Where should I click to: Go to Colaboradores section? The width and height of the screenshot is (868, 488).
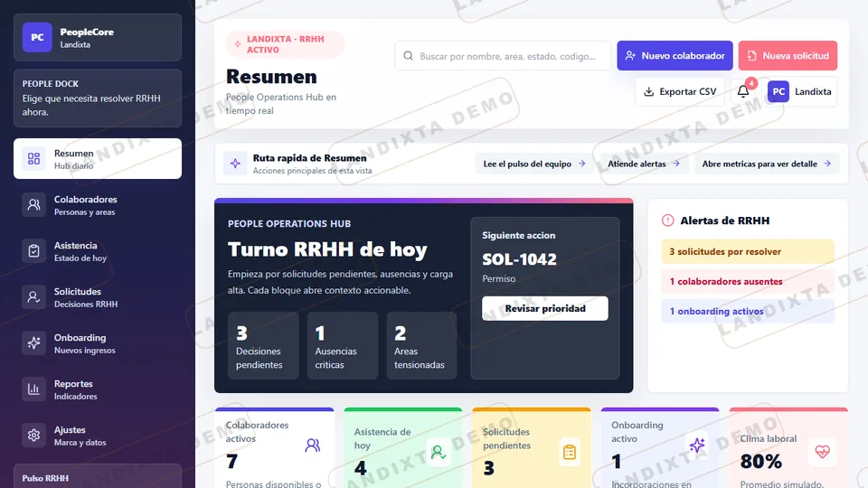tap(98, 205)
